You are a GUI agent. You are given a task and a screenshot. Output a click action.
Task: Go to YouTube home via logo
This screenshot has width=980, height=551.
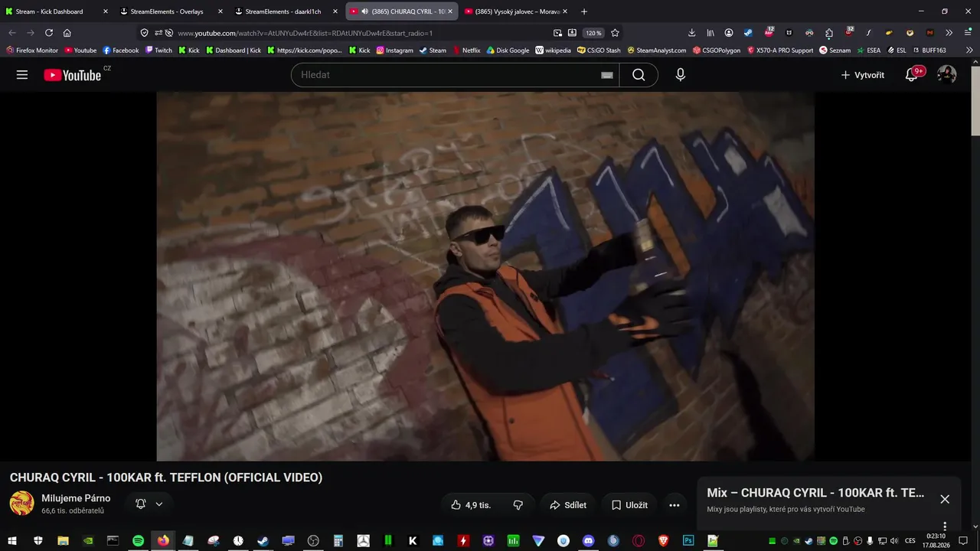tap(73, 75)
